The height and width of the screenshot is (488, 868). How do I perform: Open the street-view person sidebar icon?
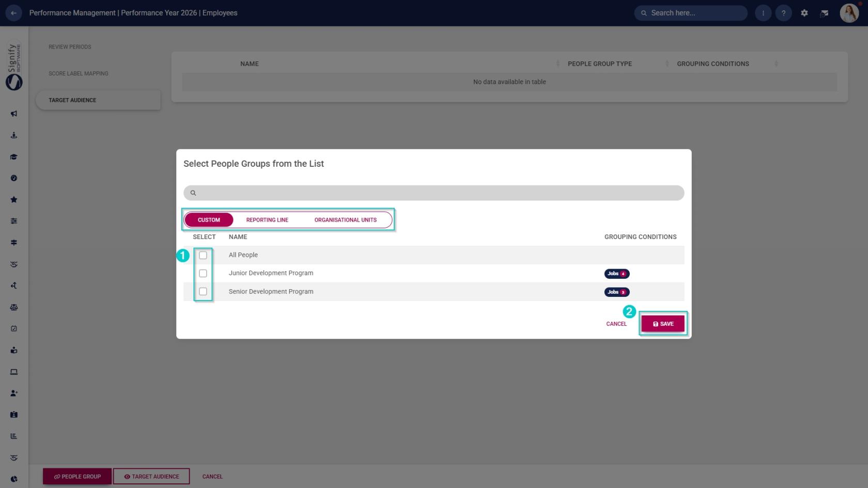pos(14,135)
